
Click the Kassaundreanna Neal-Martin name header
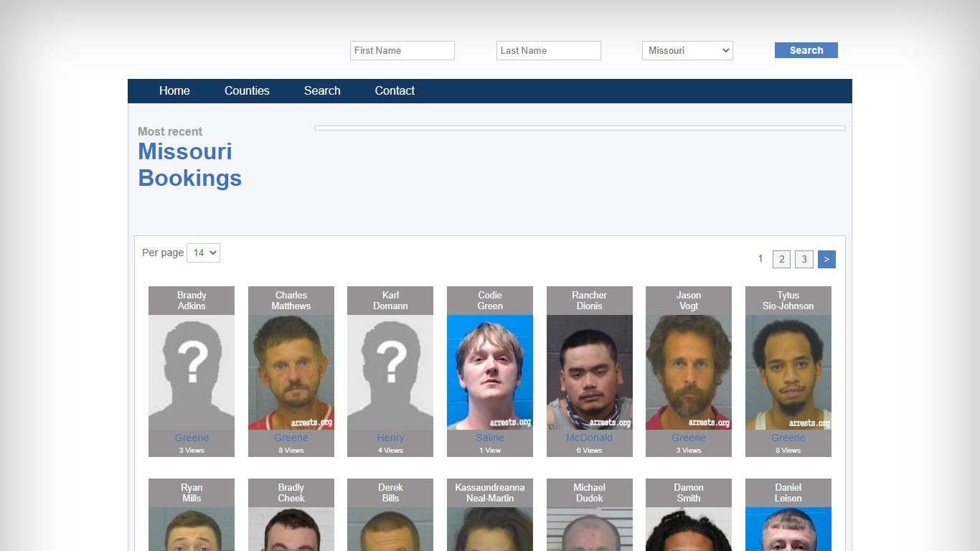(x=490, y=493)
